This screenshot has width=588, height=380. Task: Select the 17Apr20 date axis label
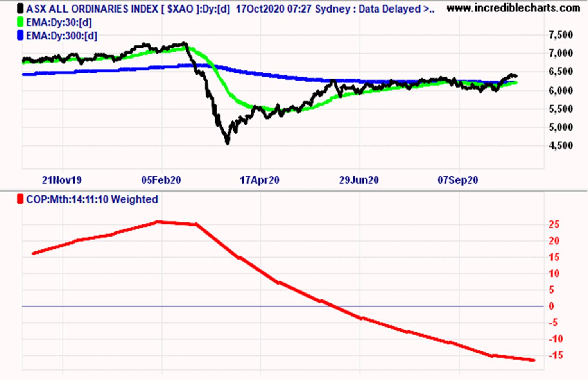260,180
